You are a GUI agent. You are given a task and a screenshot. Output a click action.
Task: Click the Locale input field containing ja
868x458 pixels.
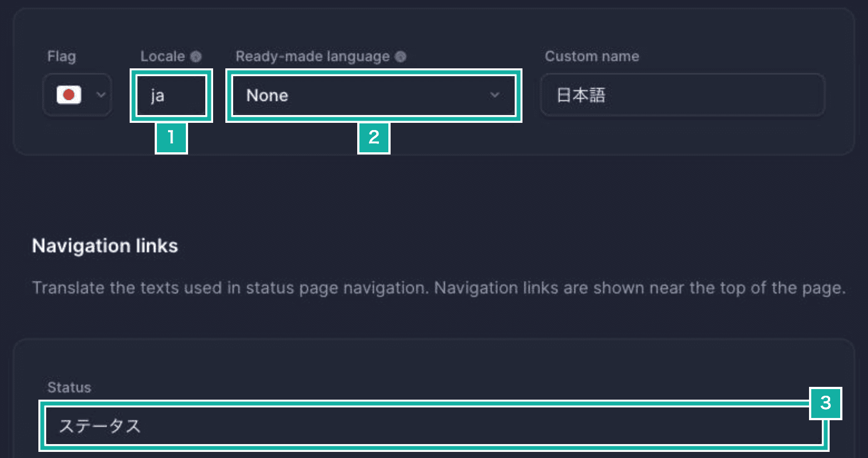(171, 96)
